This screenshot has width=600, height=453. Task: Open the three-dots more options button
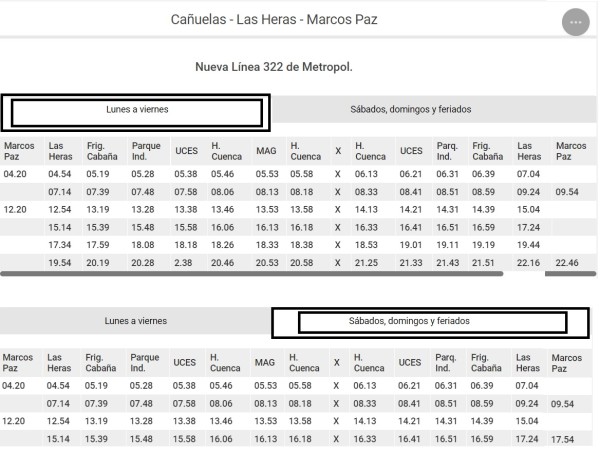pos(576,22)
